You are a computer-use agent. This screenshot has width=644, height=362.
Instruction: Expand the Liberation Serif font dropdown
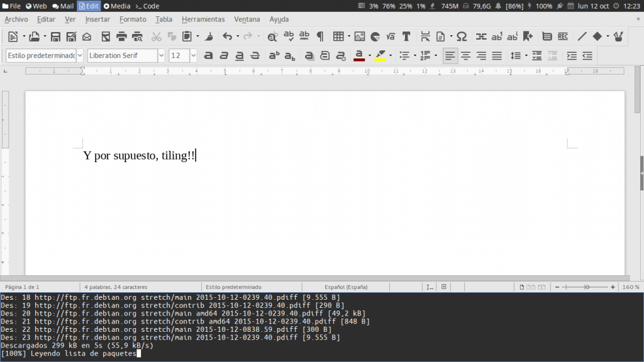point(162,56)
